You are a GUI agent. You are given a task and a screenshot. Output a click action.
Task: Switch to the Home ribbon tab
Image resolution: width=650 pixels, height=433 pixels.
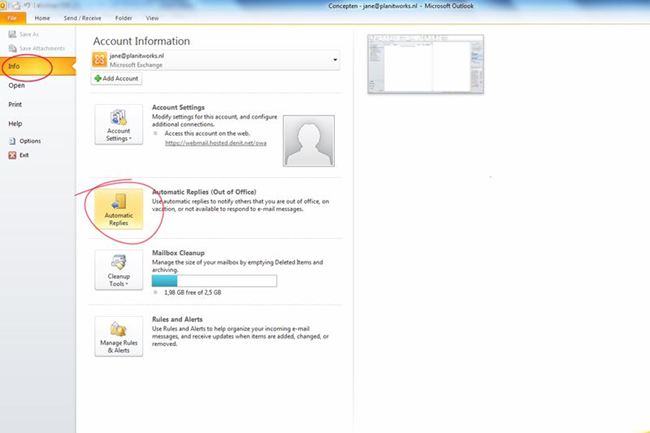tap(42, 18)
